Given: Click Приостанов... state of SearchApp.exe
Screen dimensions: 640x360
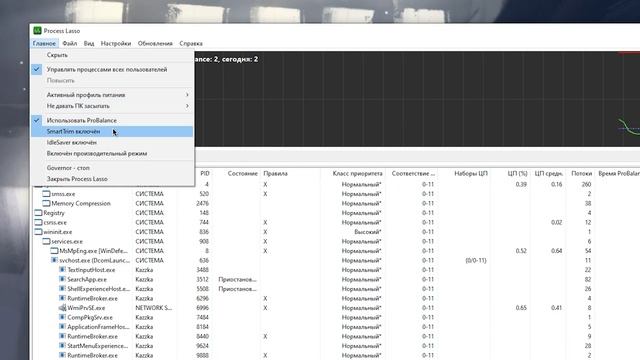Looking at the screenshot, I should pyautogui.click(x=237, y=279).
